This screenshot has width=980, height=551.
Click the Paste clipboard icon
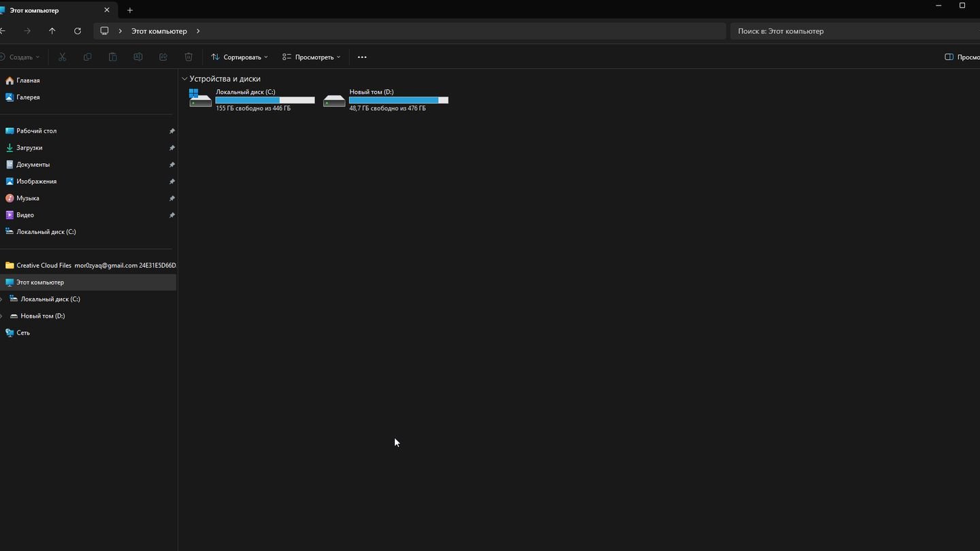coord(112,57)
